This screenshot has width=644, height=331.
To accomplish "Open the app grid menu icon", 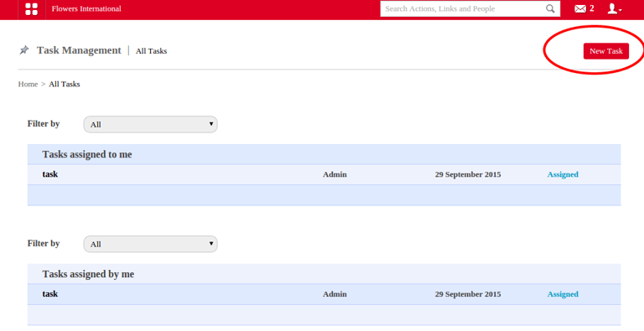I will pyautogui.click(x=32, y=9).
